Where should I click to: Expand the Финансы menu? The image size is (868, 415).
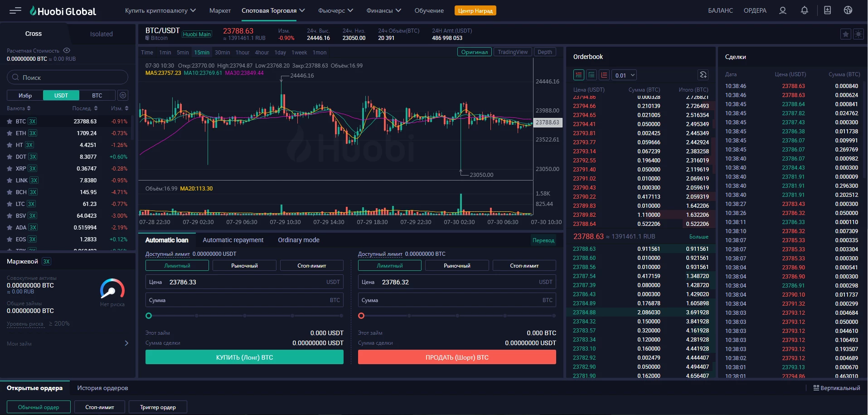click(x=384, y=10)
